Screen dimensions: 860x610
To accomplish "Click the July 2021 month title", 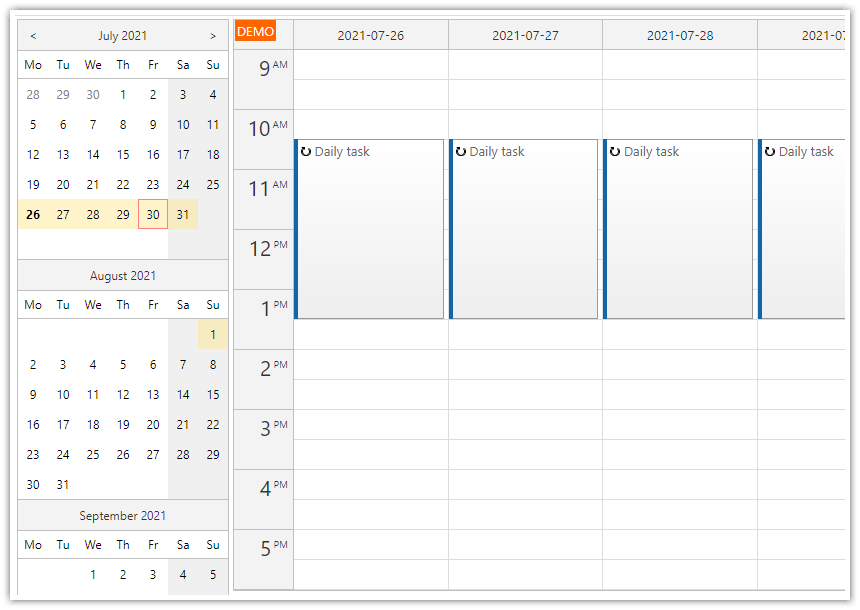I will coord(123,36).
